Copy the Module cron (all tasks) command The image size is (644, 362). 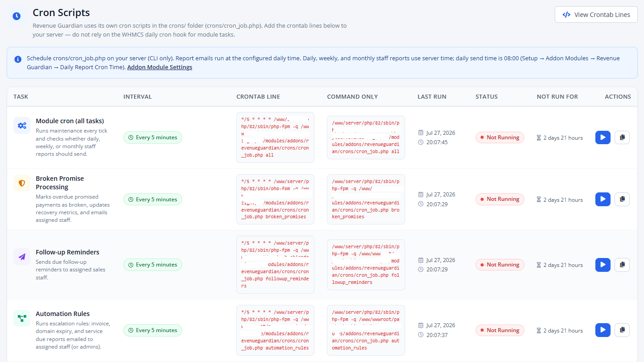(x=622, y=137)
